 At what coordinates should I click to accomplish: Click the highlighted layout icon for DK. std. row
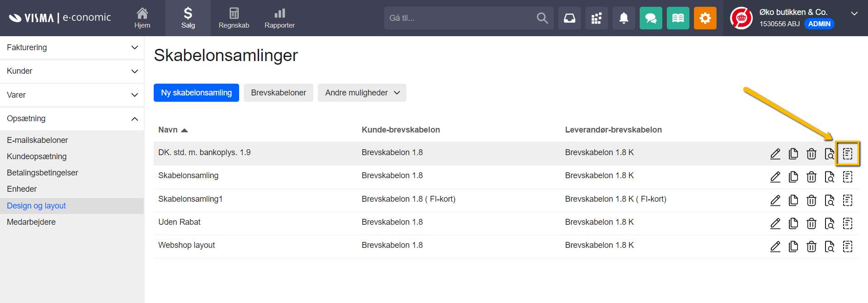847,154
